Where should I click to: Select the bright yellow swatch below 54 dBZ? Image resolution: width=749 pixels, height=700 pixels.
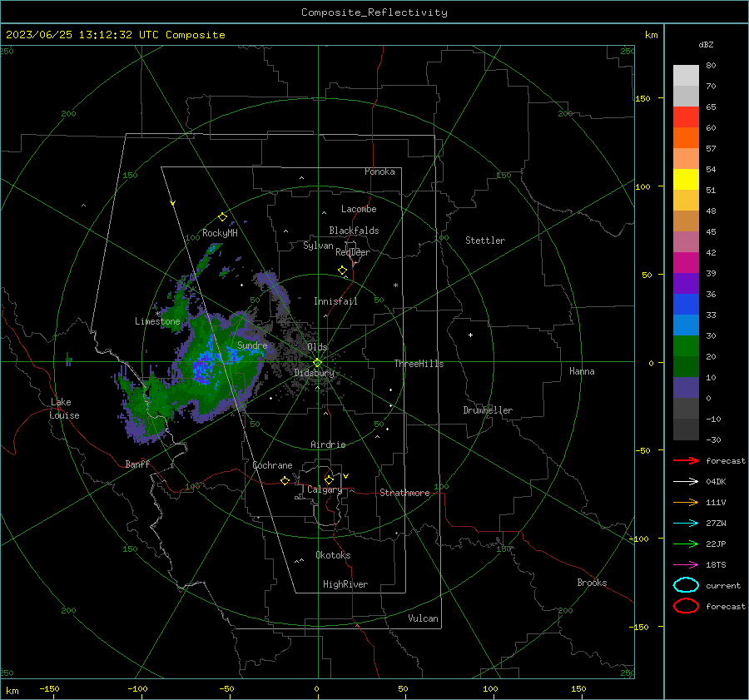tap(686, 179)
